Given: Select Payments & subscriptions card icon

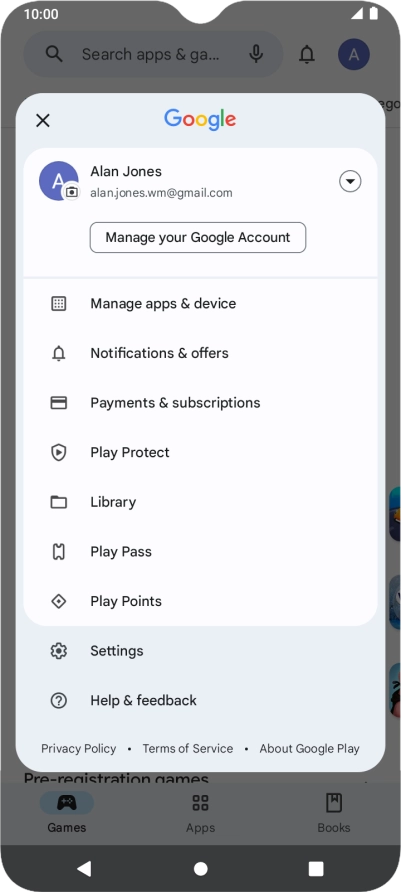Looking at the screenshot, I should click(x=59, y=403).
